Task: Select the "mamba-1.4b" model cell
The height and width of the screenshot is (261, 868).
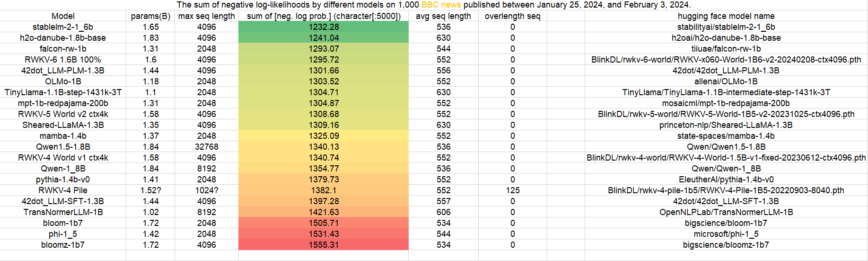Action: (63, 136)
